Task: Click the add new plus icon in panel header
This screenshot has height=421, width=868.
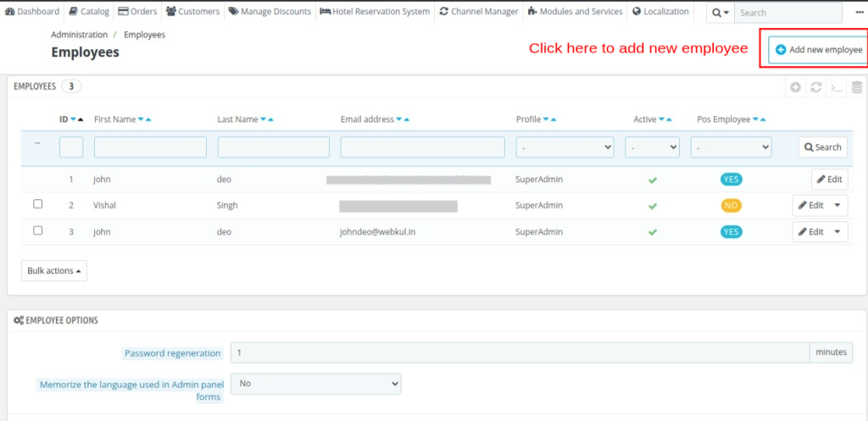Action: pos(795,87)
